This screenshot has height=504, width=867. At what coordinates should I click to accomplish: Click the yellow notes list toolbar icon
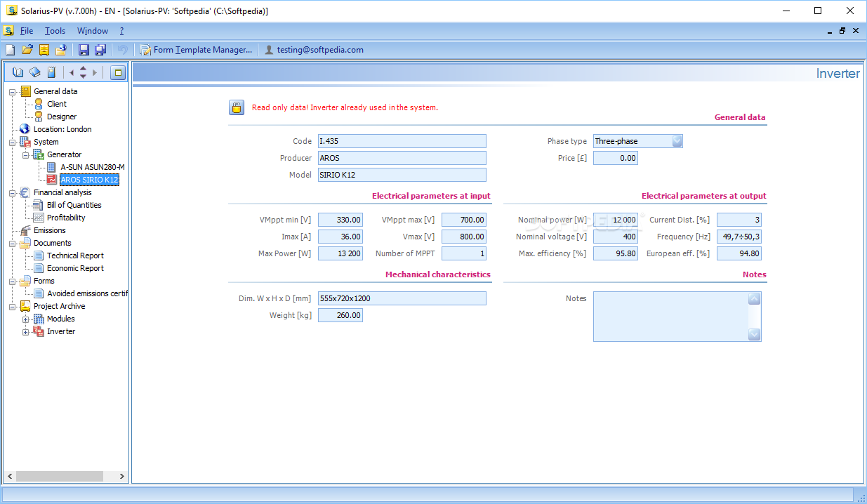click(x=44, y=50)
